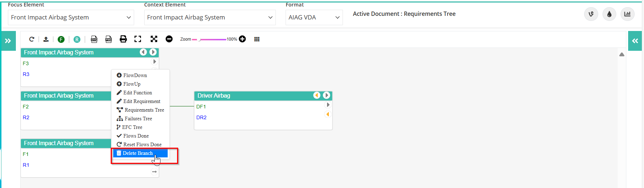
Task: Toggle the green F functions button
Action: (61, 39)
